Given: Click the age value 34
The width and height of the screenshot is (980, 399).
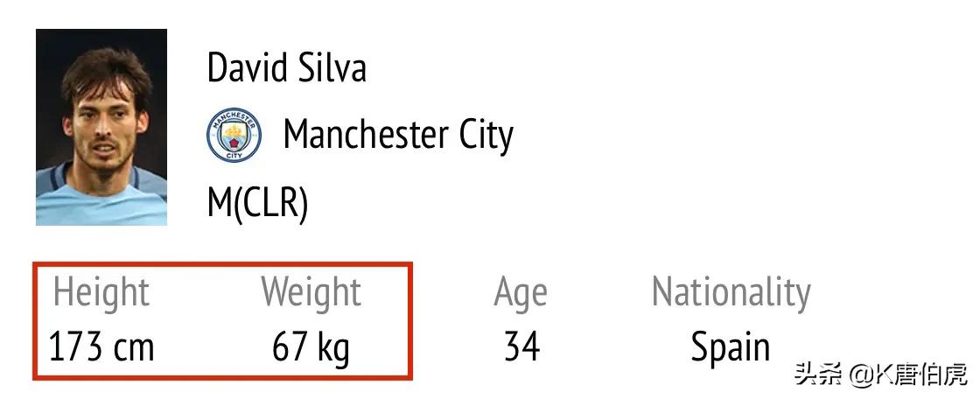Looking at the screenshot, I should (521, 346).
